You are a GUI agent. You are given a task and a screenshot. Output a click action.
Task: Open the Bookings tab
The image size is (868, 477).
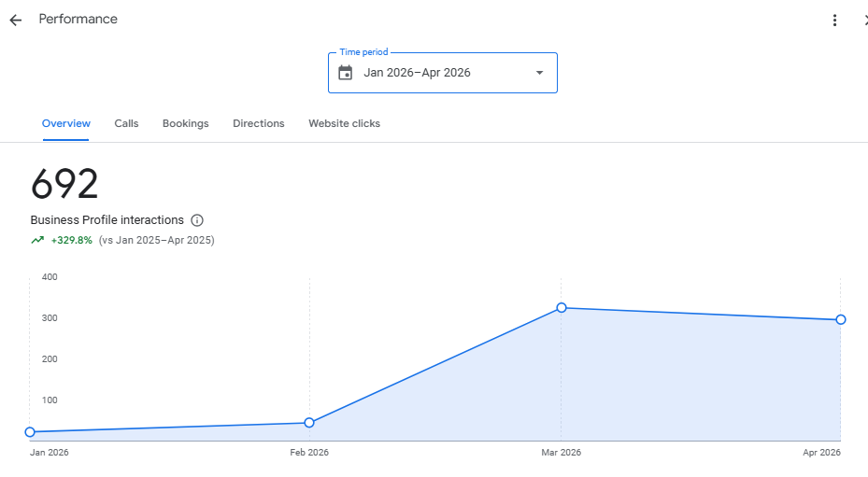pos(185,123)
